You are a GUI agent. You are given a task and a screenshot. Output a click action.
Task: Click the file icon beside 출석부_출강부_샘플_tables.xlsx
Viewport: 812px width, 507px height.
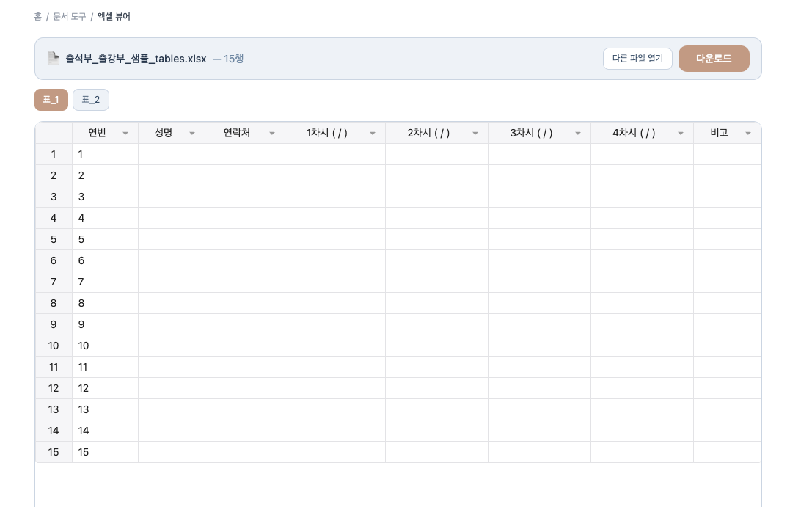(54, 58)
